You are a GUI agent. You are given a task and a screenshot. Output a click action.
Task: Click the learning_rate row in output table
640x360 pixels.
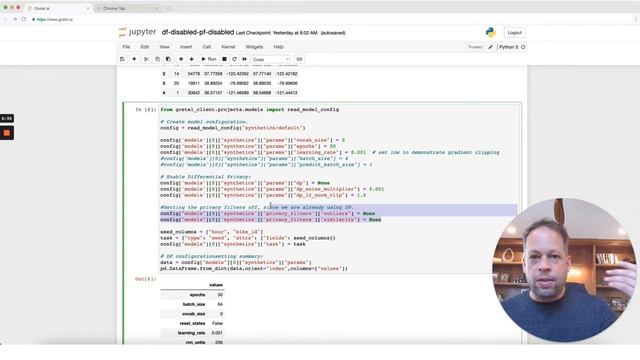pos(192,333)
